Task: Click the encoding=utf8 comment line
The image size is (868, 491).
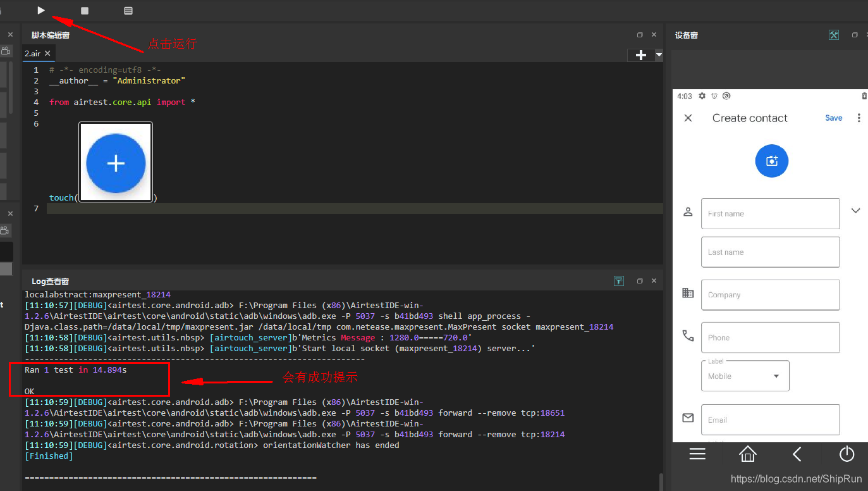Action: click(105, 70)
